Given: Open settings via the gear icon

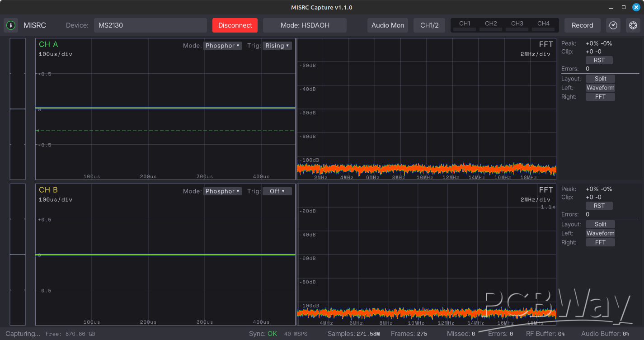Looking at the screenshot, I should click(633, 25).
